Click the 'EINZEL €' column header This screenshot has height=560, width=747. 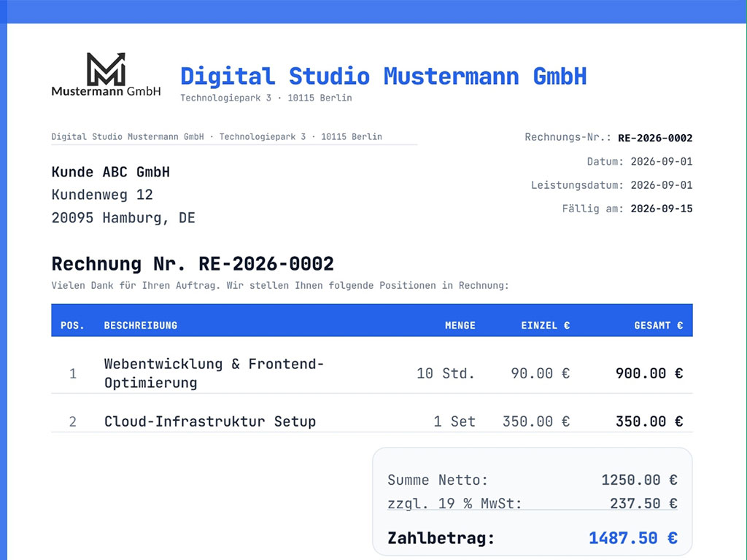[546, 326]
